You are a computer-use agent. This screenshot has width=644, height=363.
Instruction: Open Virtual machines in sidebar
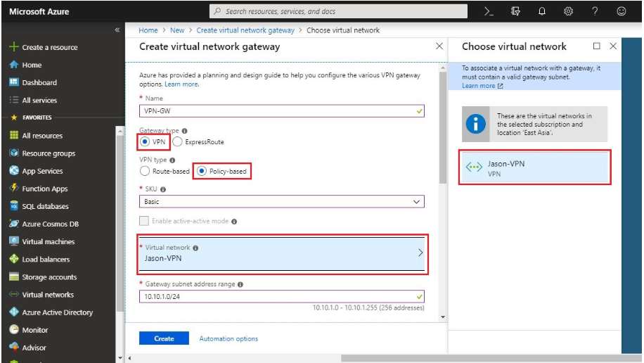click(x=48, y=241)
